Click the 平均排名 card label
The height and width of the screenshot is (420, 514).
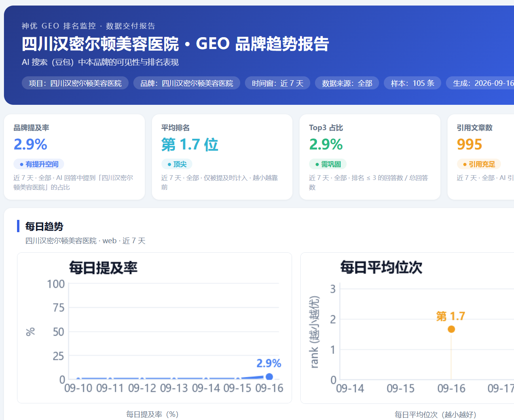tap(175, 128)
